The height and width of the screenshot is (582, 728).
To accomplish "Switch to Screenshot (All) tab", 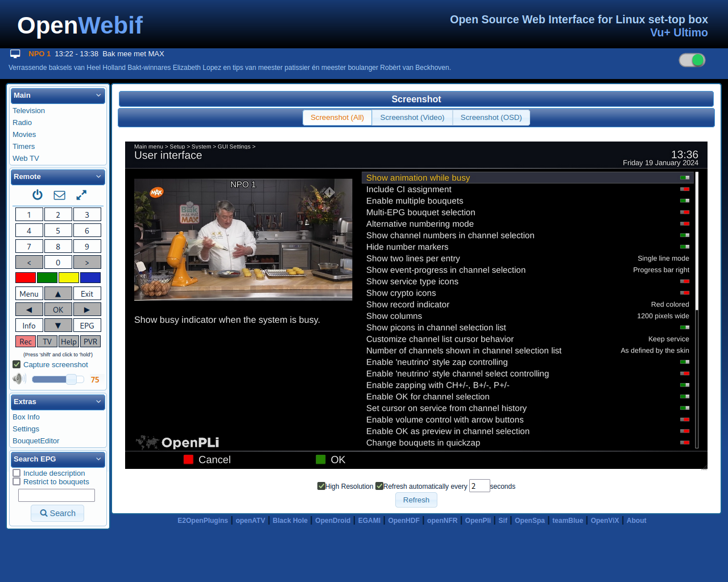I will coord(337,118).
